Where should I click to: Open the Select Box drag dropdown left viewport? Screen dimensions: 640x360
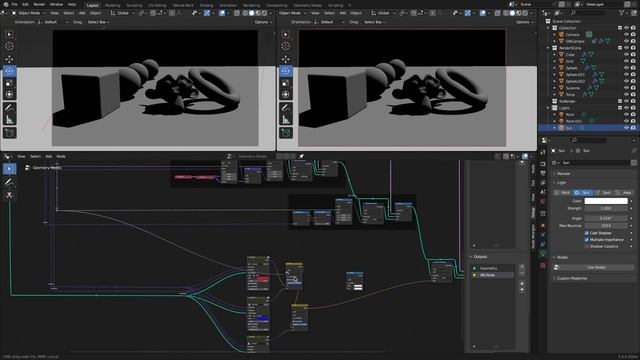tap(98, 22)
